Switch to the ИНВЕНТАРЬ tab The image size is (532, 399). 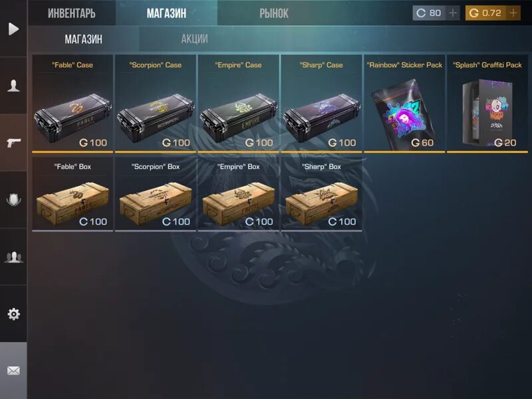(x=72, y=13)
